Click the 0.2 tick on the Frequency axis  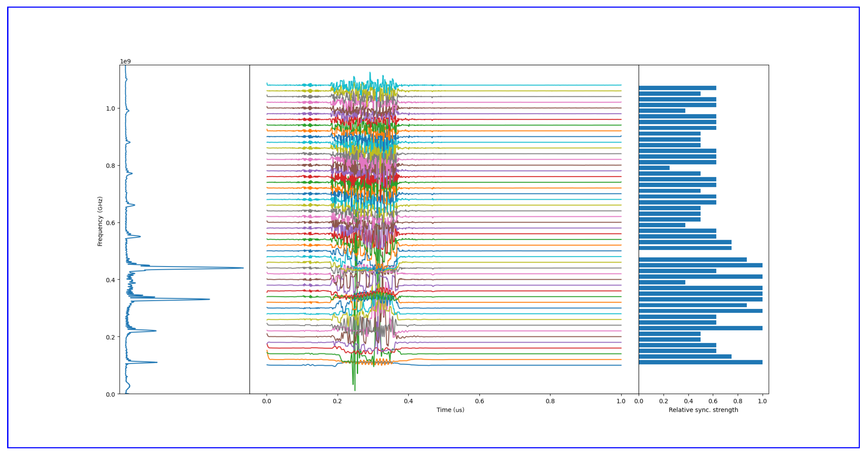[x=110, y=337]
